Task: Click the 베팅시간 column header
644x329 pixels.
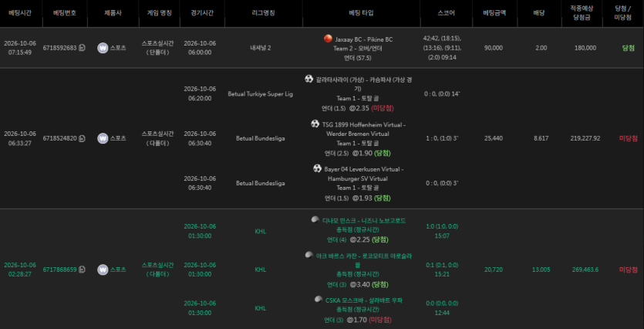Action: [20, 12]
